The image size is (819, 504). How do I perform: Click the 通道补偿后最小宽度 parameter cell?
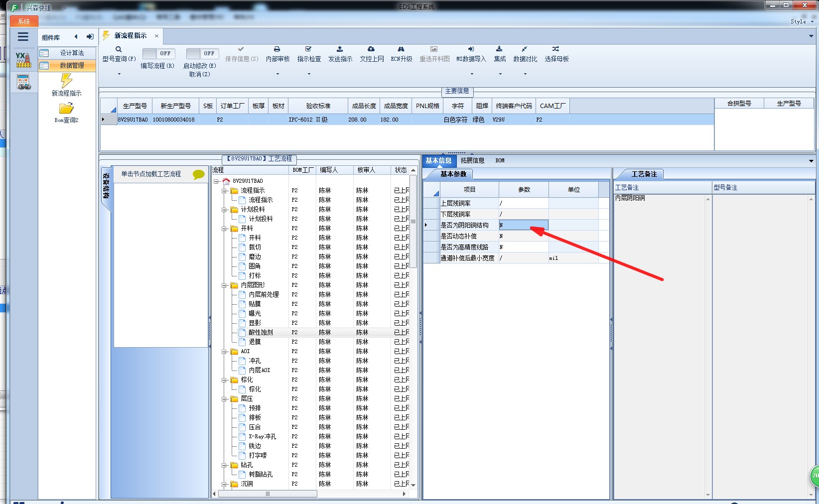point(524,258)
